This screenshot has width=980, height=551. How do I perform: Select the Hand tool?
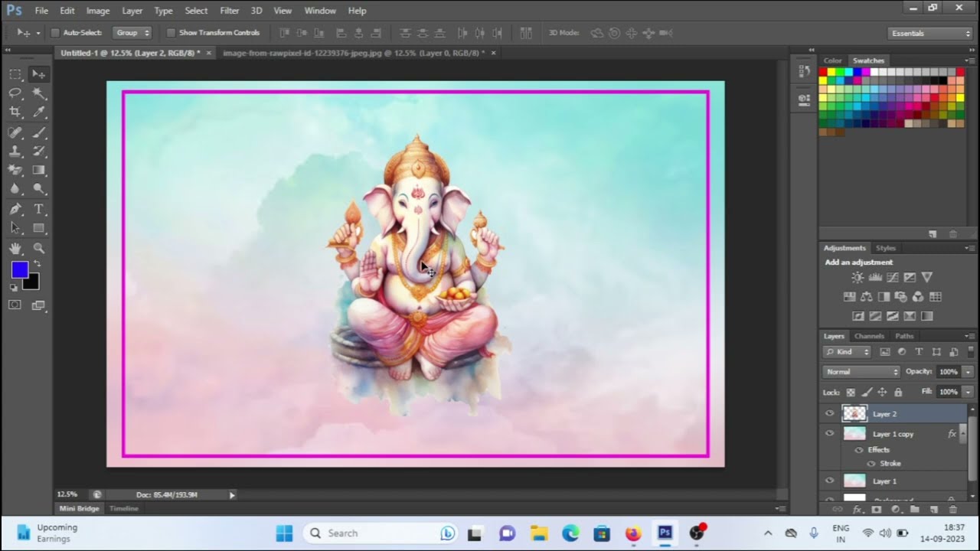tap(15, 248)
